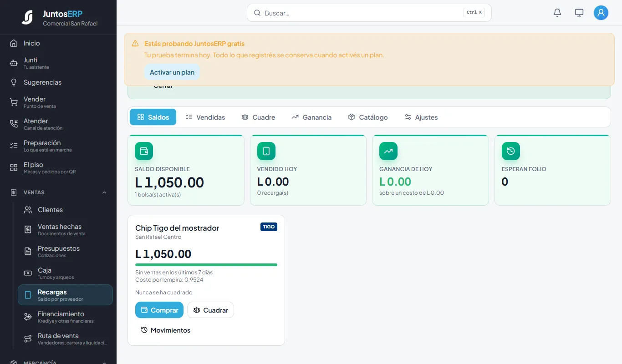622x364 pixels.
Task: Click the Inicio house icon
Action: pyautogui.click(x=14, y=43)
